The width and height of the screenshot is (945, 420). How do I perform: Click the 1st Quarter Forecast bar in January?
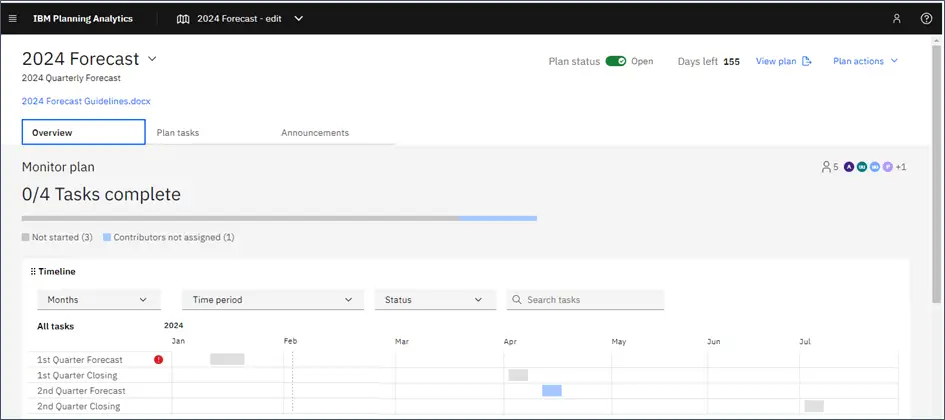[227, 359]
